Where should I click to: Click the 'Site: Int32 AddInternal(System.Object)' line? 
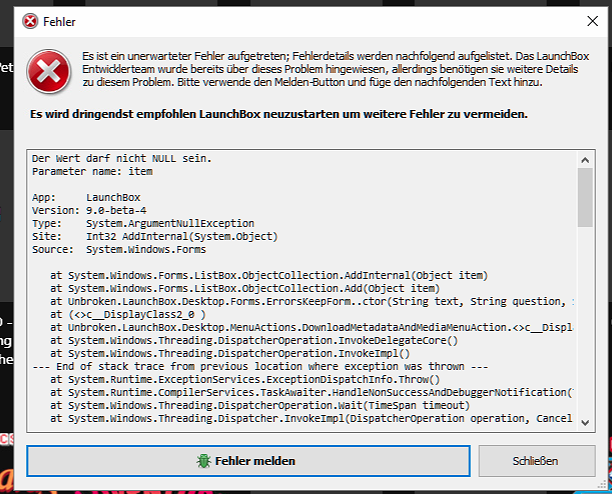[x=155, y=236]
